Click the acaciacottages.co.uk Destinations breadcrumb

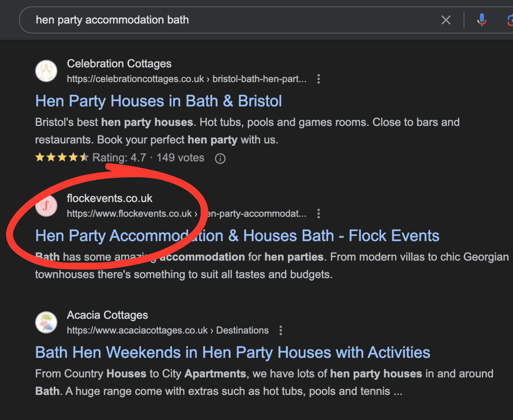click(167, 330)
